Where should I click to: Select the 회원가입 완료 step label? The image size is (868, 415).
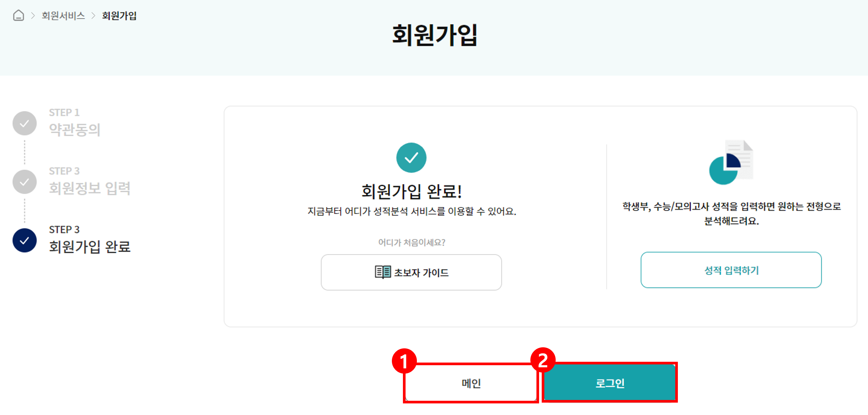coord(90,247)
